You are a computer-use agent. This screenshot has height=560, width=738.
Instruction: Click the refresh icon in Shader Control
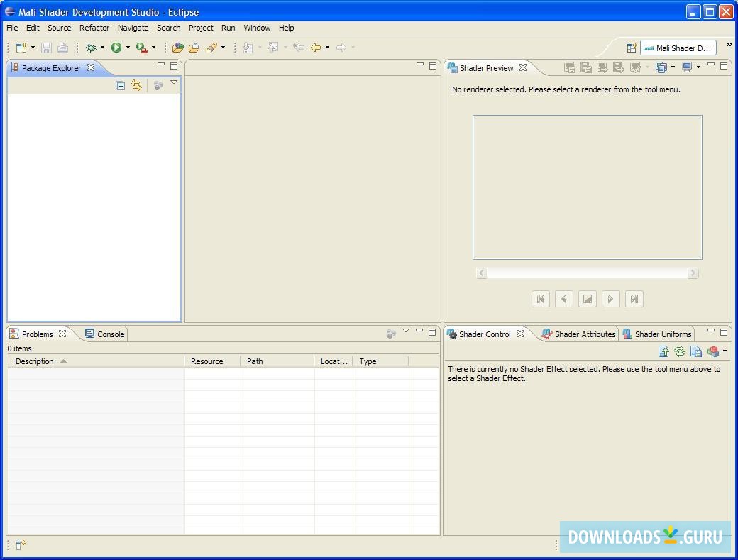click(x=680, y=351)
